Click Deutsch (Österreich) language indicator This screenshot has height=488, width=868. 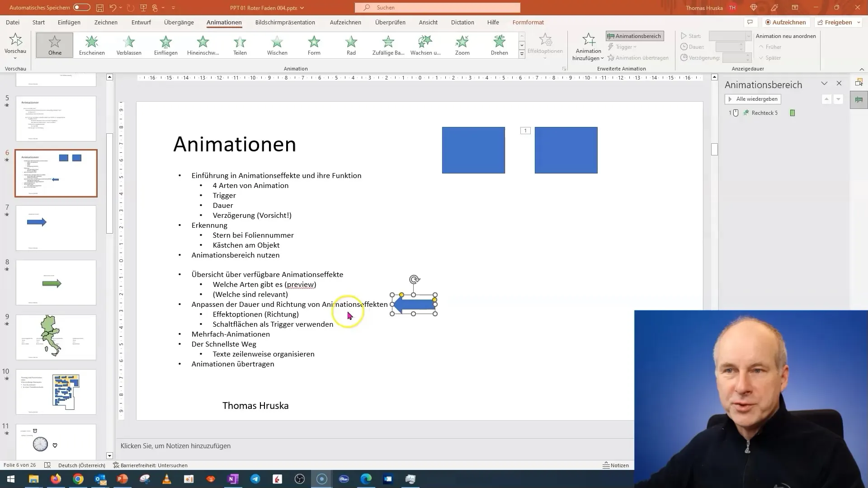click(81, 465)
